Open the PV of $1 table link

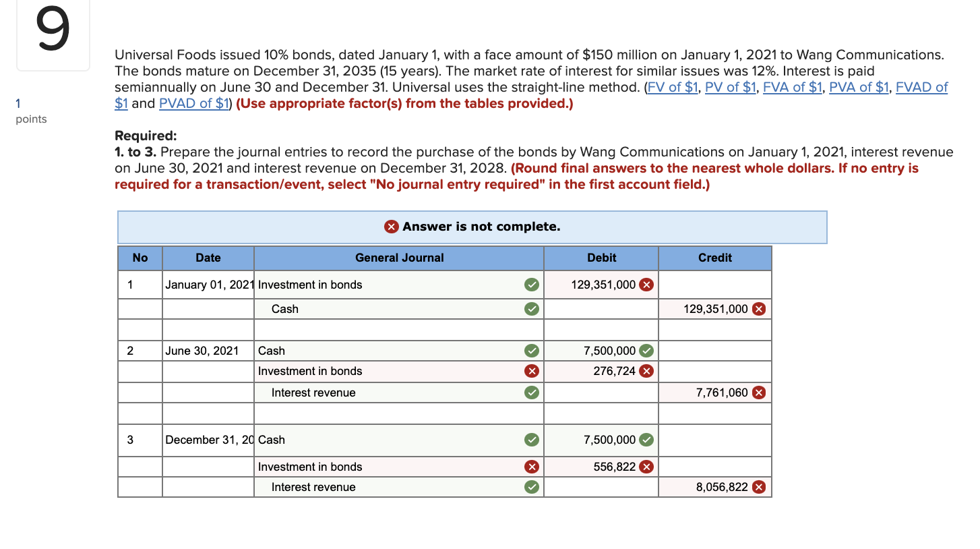pos(730,87)
